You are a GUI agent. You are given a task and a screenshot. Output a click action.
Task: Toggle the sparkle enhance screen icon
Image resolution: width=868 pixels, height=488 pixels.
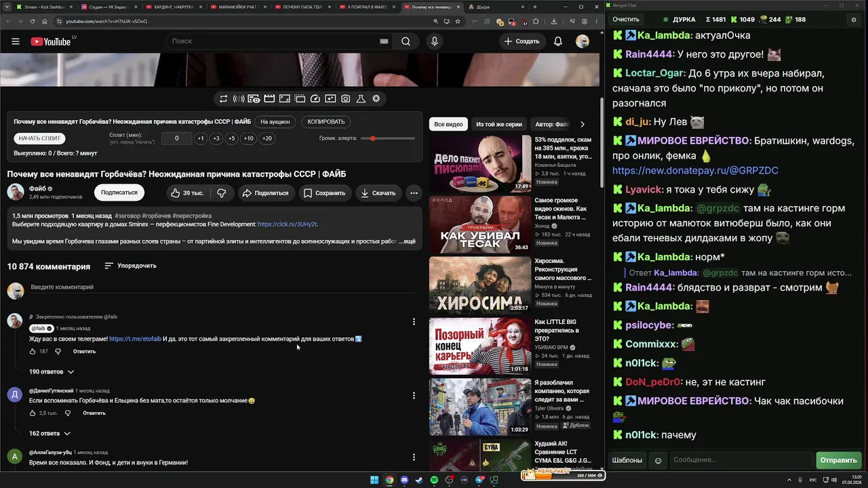tap(330, 99)
